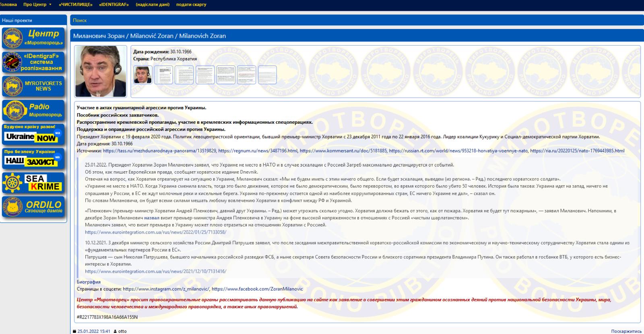Open the НАШ ЗАХИСТ banner
644x334 pixels.
pos(33,158)
